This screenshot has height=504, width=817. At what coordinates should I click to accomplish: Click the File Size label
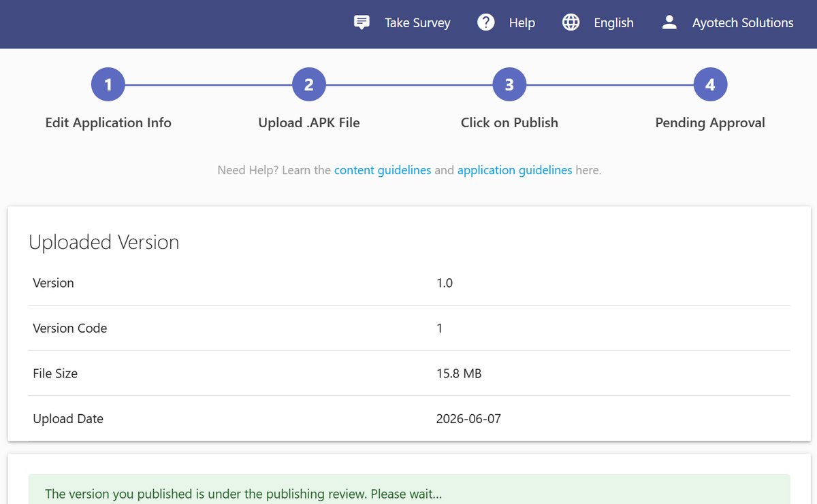(x=55, y=373)
